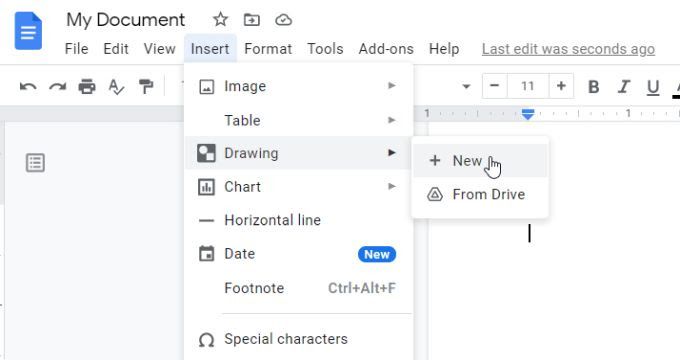Viewport: 680px width, 360px height.
Task: Select the Paint format roller icon
Action: [146, 87]
